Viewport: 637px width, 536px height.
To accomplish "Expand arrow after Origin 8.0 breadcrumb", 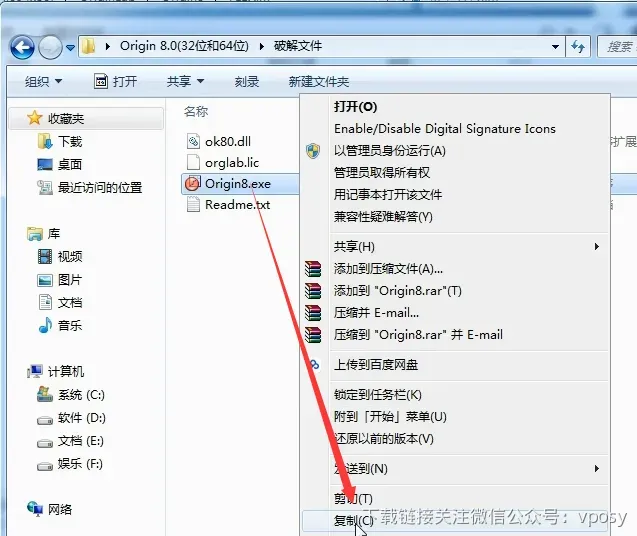I will click(x=262, y=47).
